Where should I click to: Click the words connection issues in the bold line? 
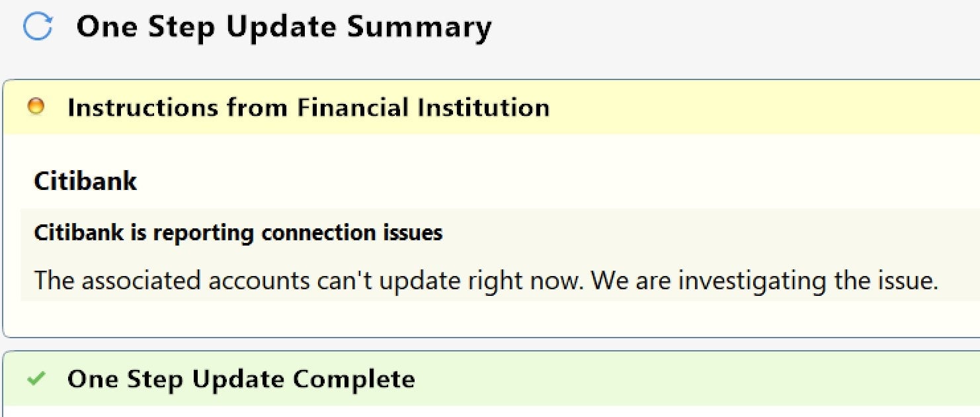pyautogui.click(x=352, y=233)
